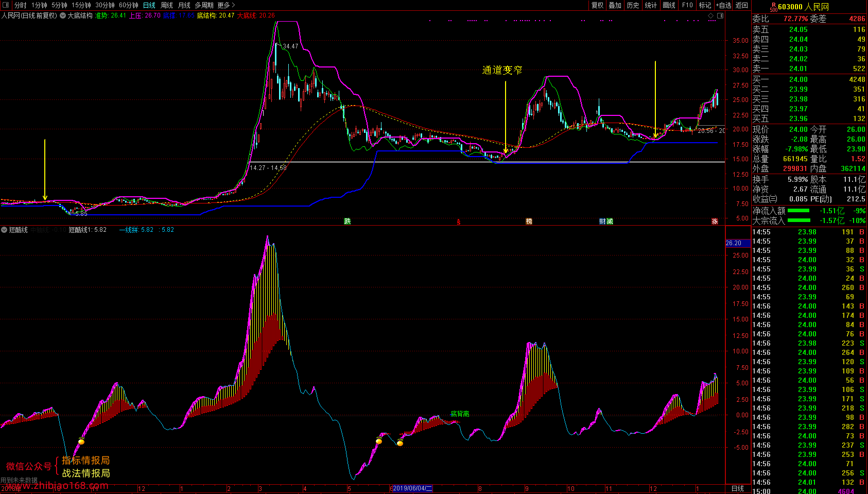The image size is (868, 494).
Task: Click the 财 info marker
Action: 602,222
